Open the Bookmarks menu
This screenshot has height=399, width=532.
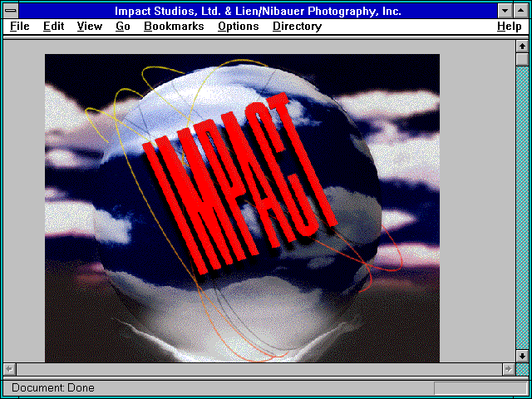(174, 27)
